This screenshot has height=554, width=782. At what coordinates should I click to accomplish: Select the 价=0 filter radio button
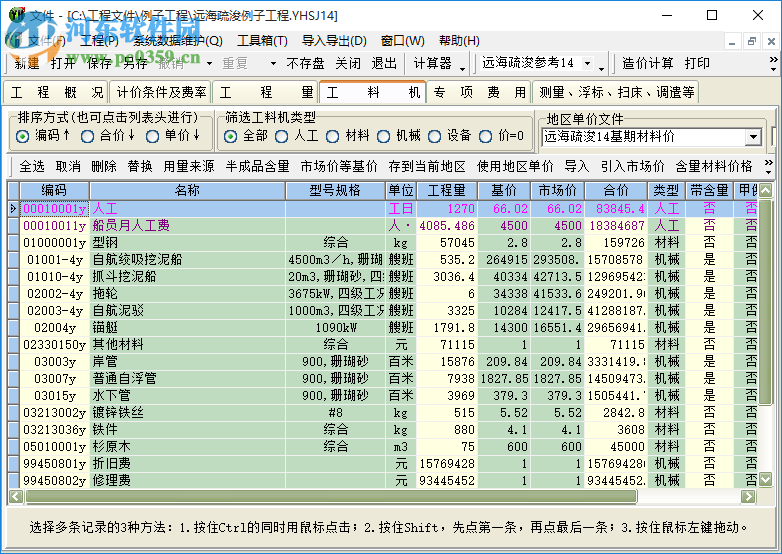point(485,136)
